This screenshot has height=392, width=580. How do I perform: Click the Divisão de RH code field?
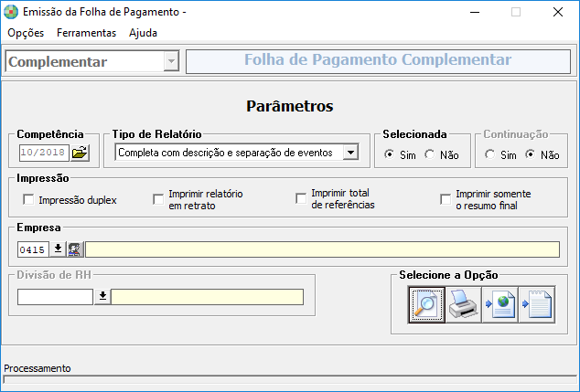[x=55, y=297]
